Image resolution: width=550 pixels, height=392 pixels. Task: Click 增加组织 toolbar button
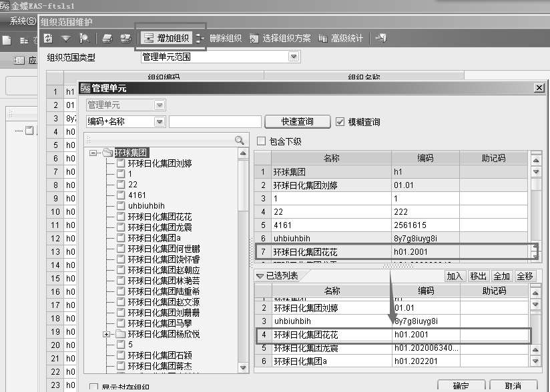point(167,38)
